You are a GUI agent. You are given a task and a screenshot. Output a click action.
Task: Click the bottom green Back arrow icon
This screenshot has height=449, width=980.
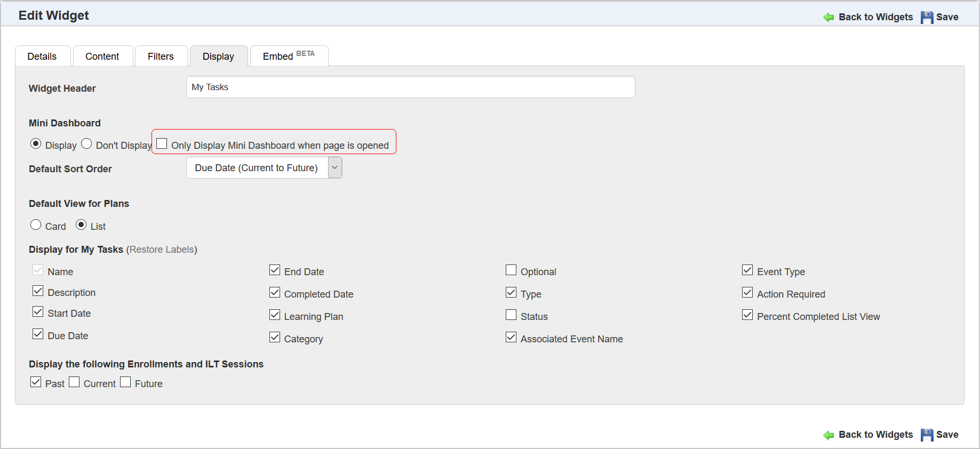pyautogui.click(x=828, y=435)
